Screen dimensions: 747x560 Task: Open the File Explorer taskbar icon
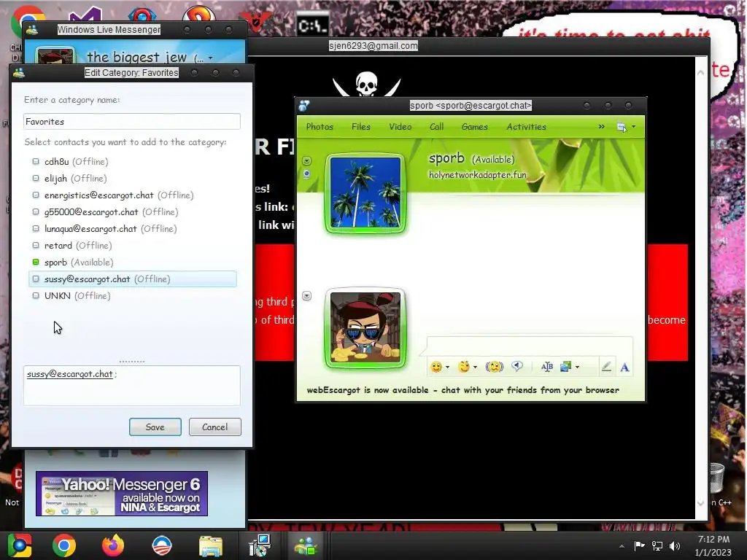pos(211,546)
